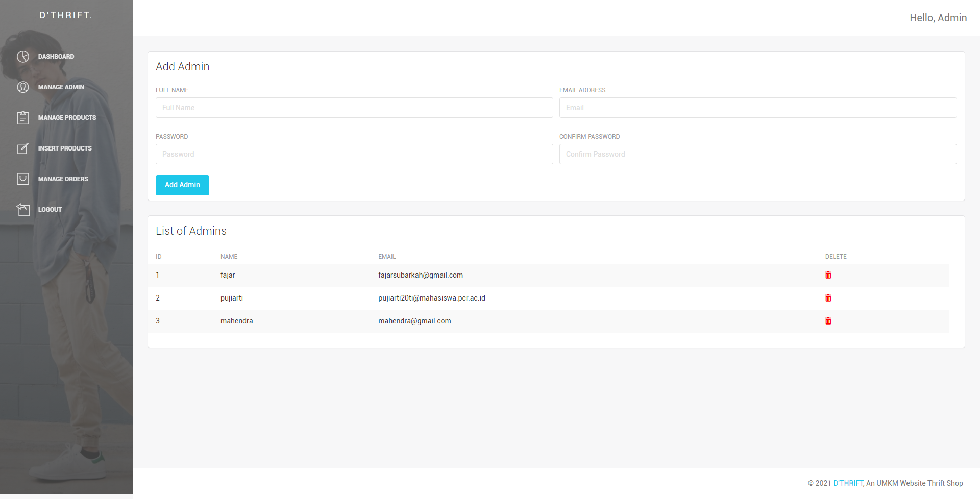
Task: Click the D'THRIFT logo in the sidebar
Action: (66, 15)
